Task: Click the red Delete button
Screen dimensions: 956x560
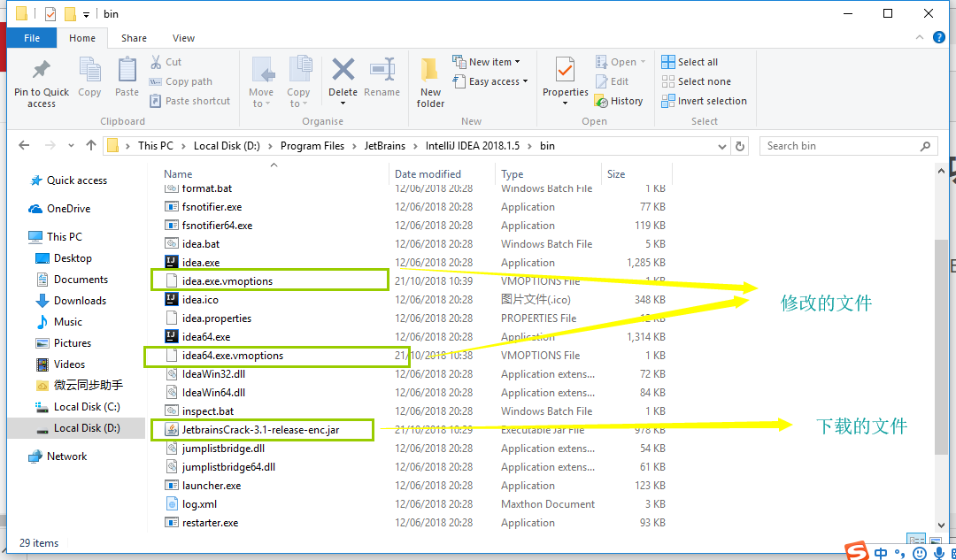Action: (x=343, y=81)
